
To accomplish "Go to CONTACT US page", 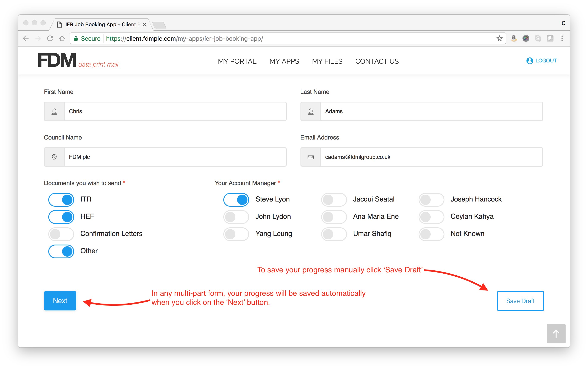I will tap(377, 61).
